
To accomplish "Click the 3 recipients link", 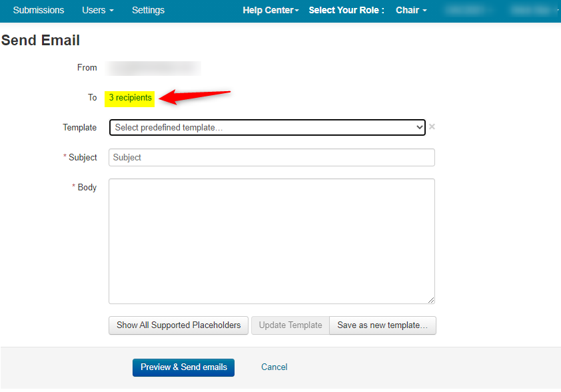I will click(x=130, y=98).
